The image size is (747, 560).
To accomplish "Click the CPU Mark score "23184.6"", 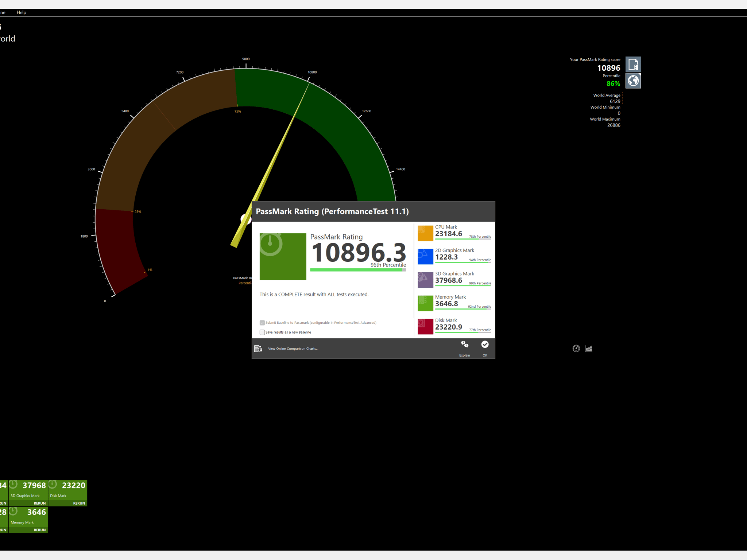I will click(x=449, y=234).
